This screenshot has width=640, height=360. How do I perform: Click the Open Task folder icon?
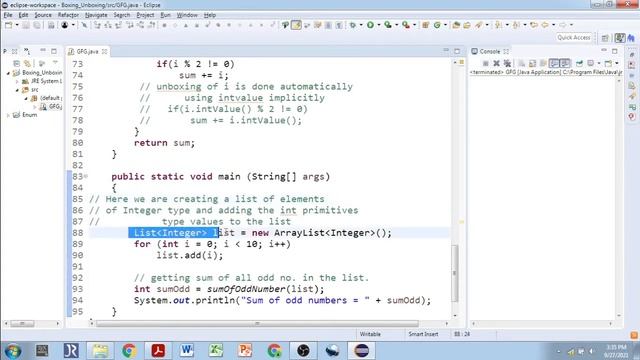click(467, 25)
